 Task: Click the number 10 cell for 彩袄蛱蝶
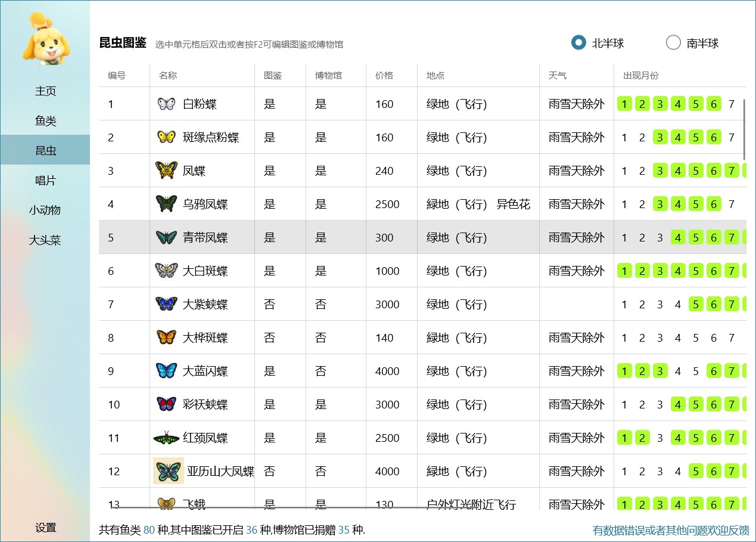click(124, 404)
